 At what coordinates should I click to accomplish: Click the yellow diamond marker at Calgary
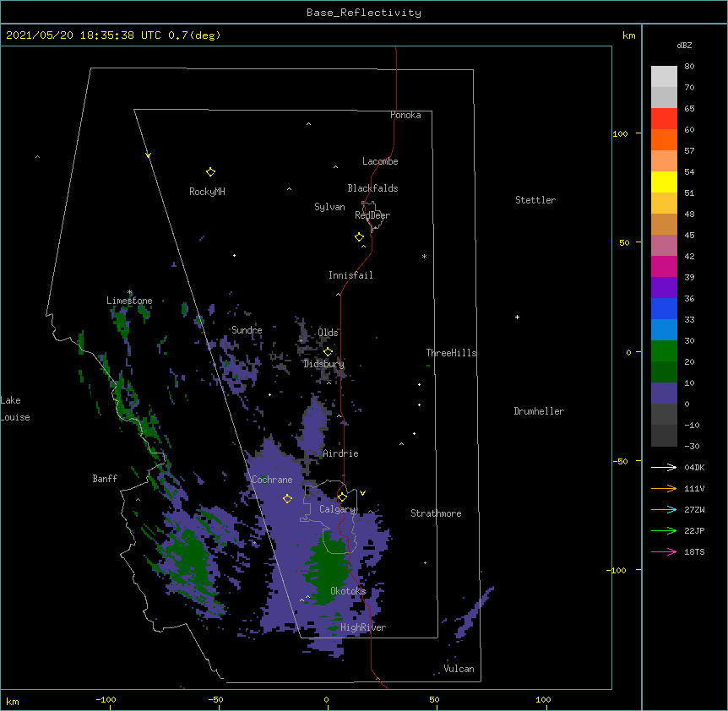pos(342,497)
